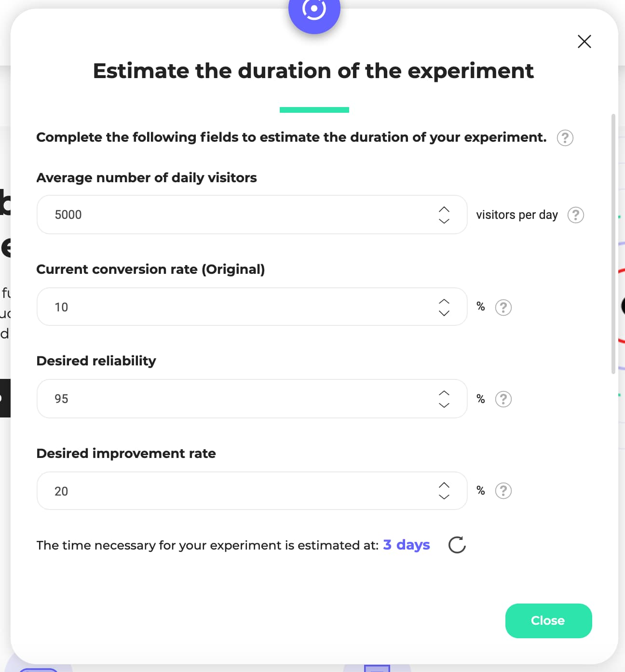625x672 pixels.
Task: Lower the daily visitors value with down arrow
Action: click(x=444, y=221)
